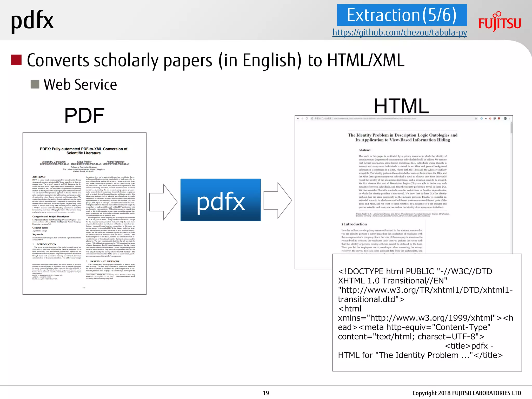The height and width of the screenshot is (399, 532).
Task: Click the slide number 19
Action: (266, 393)
